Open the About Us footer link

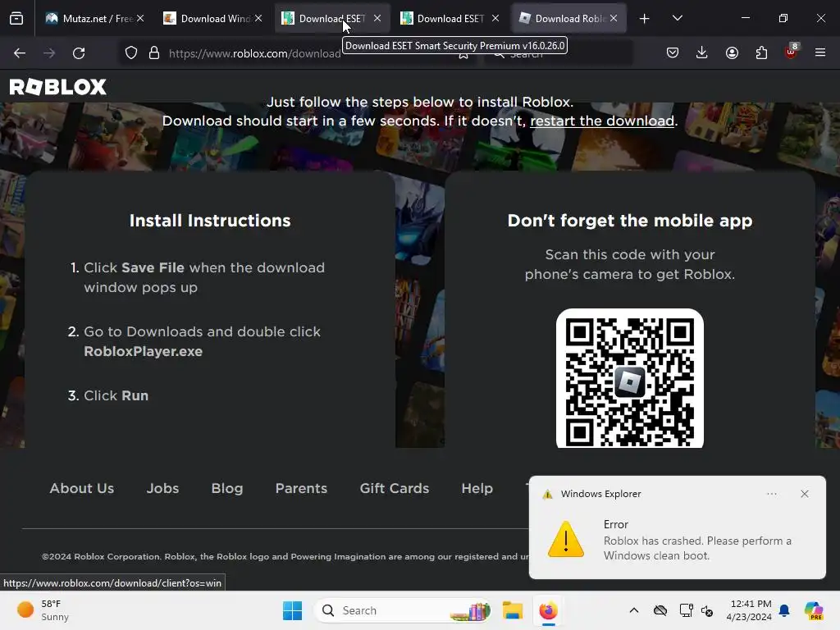pos(82,489)
